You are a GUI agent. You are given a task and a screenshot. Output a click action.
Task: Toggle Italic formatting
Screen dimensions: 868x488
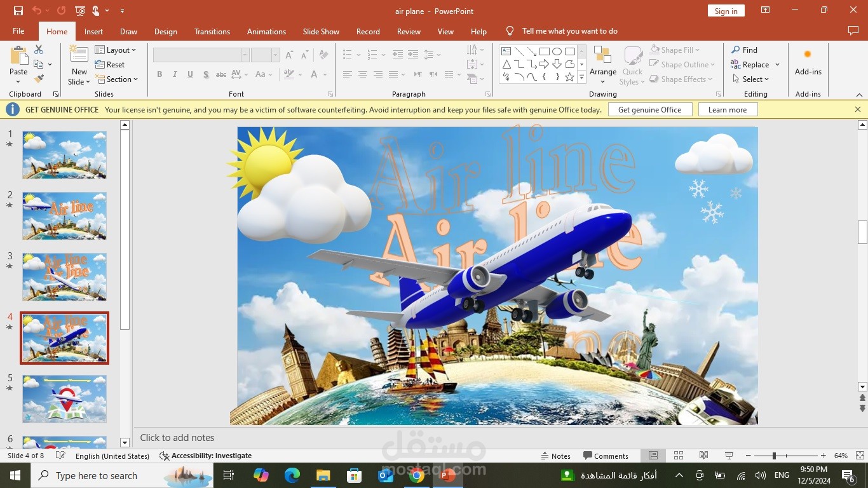point(175,74)
